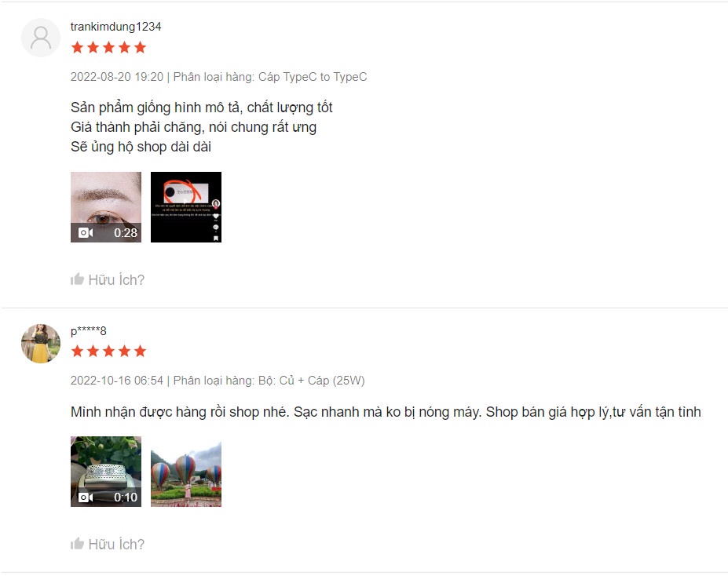Image resolution: width=728 pixels, height=576 pixels.
Task: Click the Cáp TypeC to TypeC variation text
Action: click(313, 77)
